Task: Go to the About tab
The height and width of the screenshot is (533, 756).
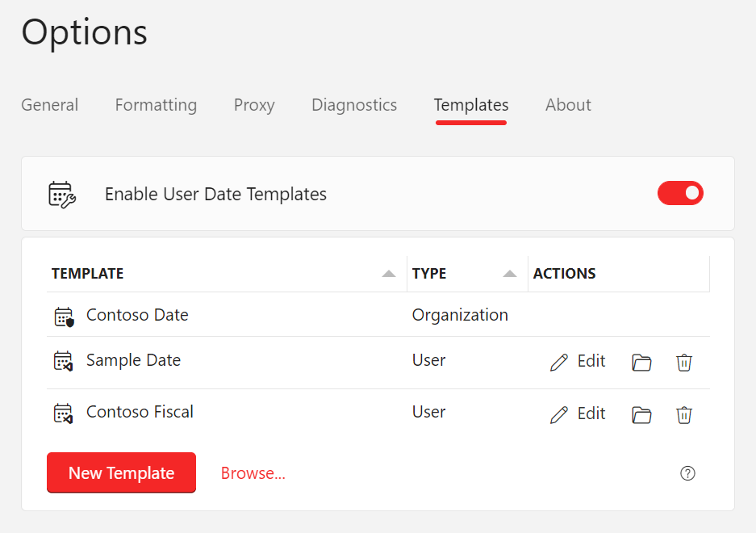Action: point(568,105)
